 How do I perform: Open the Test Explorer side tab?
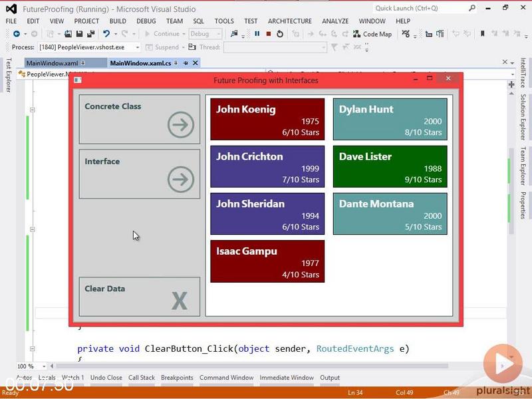tap(9, 75)
